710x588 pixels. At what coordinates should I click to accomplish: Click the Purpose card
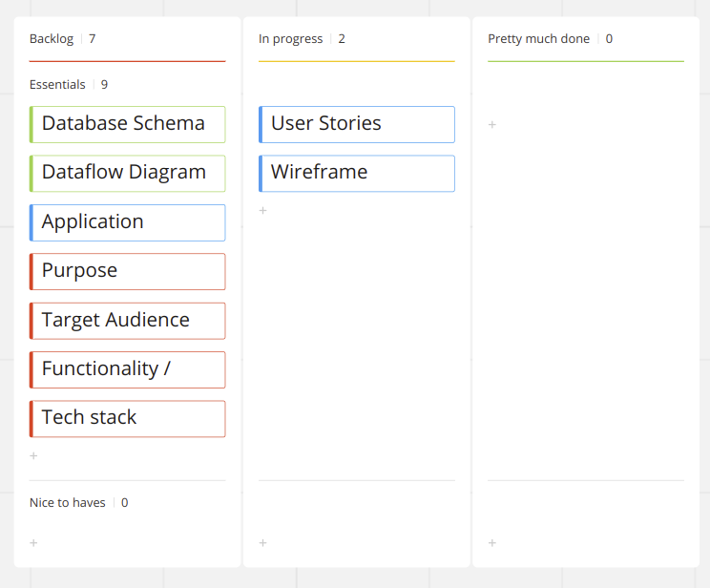pyautogui.click(x=128, y=271)
